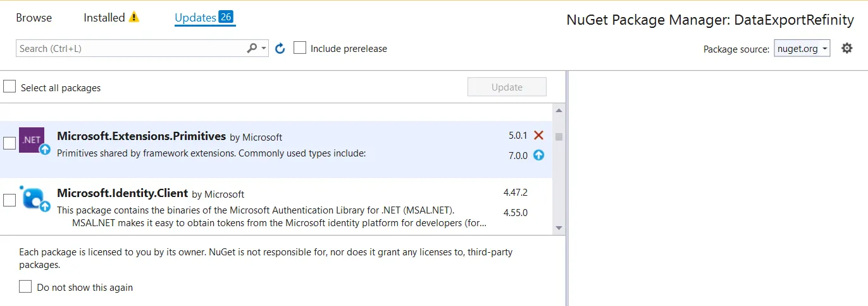Check Do not show this again
This screenshot has height=306, width=868.
[x=25, y=286]
